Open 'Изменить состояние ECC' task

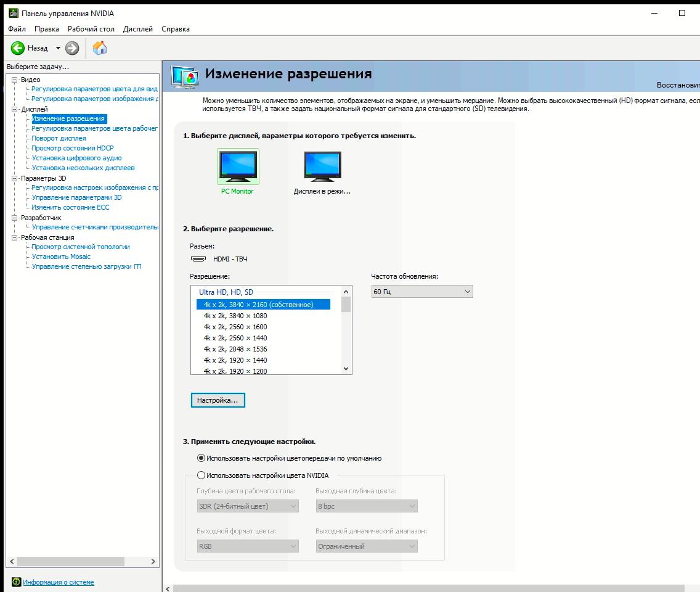[x=70, y=207]
